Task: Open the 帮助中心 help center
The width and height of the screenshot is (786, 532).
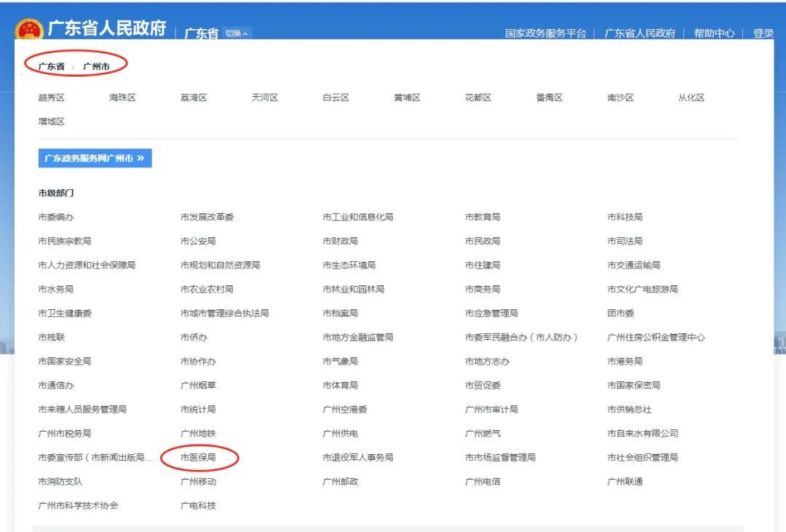Action: pyautogui.click(x=715, y=33)
